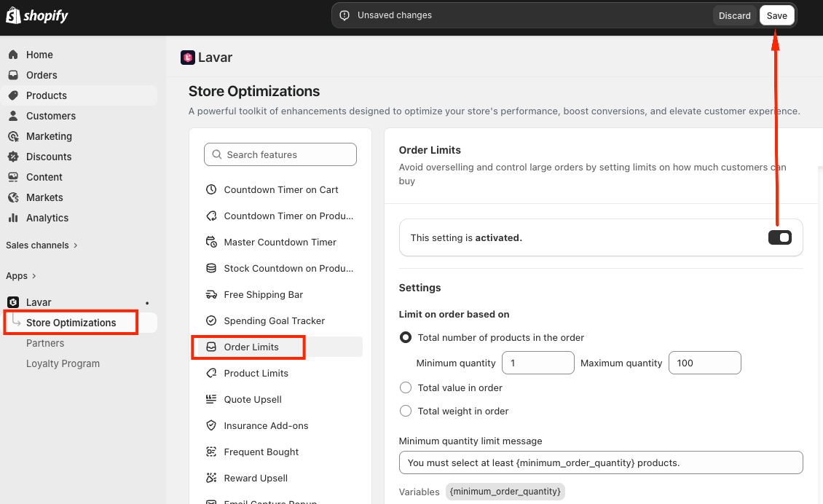Click the Countdown Timer on Cart clock icon
This screenshot has height=504, width=823.
pyautogui.click(x=211, y=189)
